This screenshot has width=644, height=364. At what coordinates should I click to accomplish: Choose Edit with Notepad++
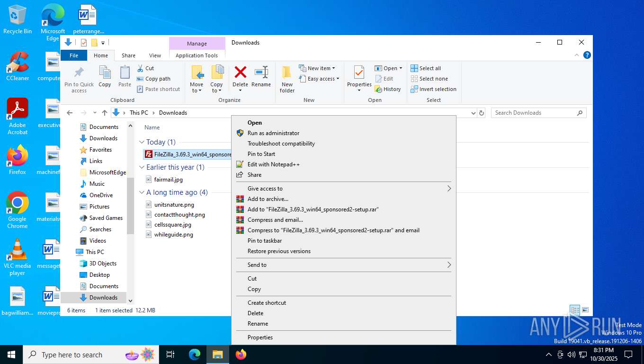click(x=343, y=164)
